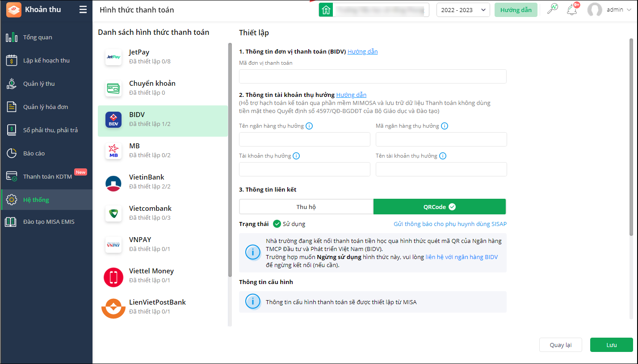Viewport: 638px width, 364px height.
Task: Click info icon beside Tên ngân hàng thụ hưởng
Action: point(309,126)
